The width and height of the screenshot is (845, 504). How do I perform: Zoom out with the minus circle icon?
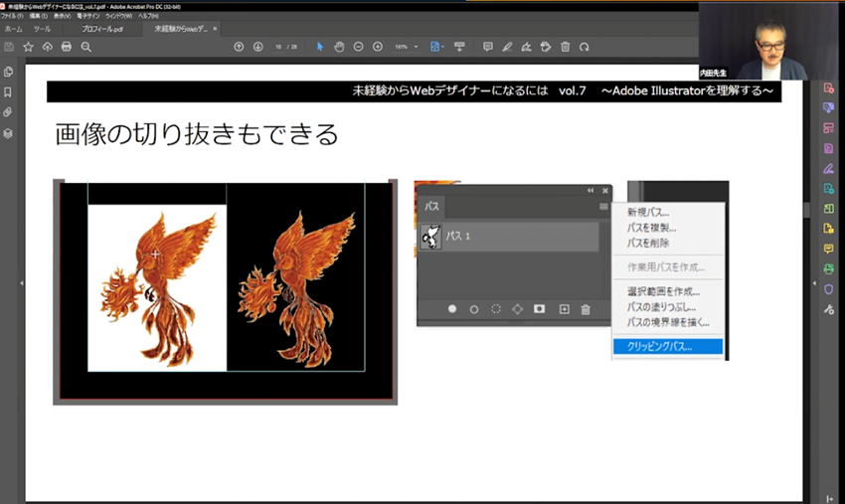(x=358, y=47)
